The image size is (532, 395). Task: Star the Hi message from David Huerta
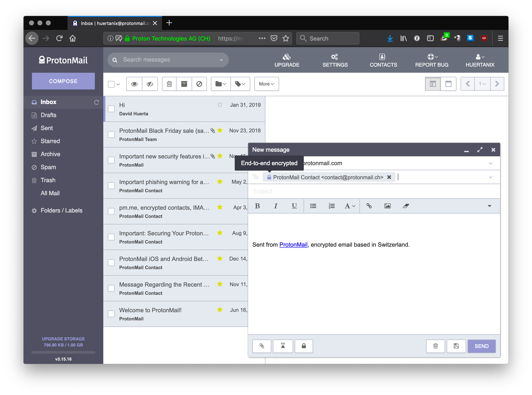click(220, 105)
